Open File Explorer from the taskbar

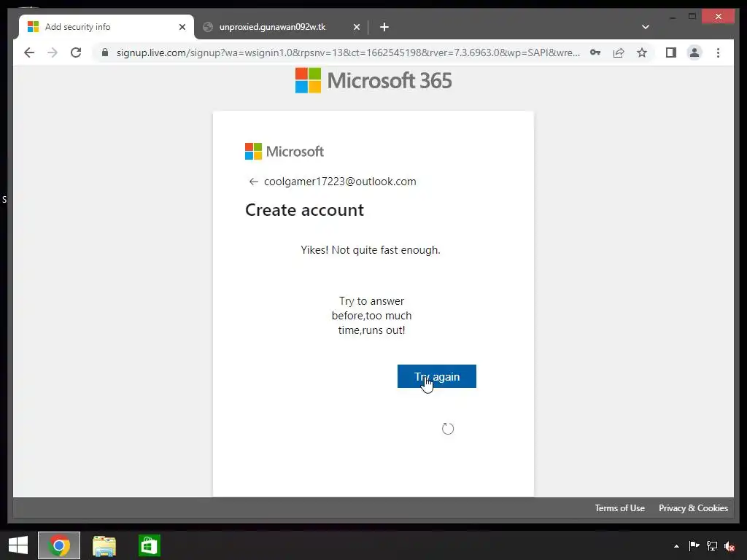coord(104,545)
